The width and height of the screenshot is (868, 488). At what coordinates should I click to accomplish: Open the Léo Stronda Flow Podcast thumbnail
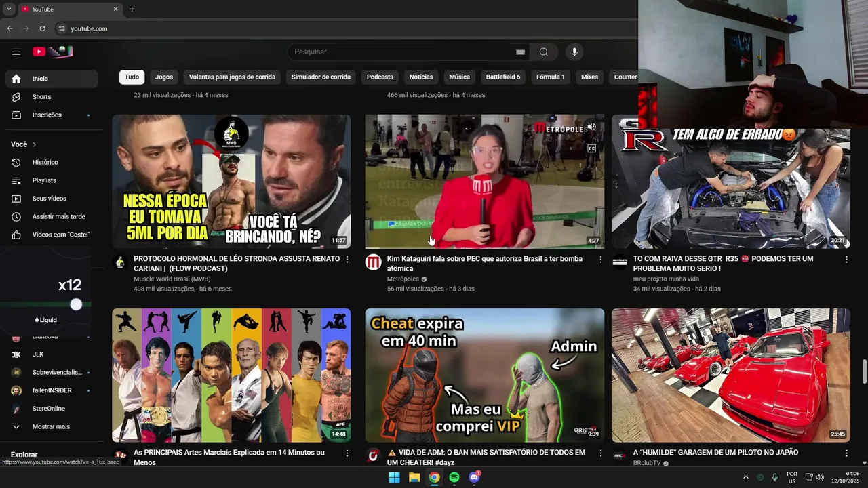(x=231, y=182)
